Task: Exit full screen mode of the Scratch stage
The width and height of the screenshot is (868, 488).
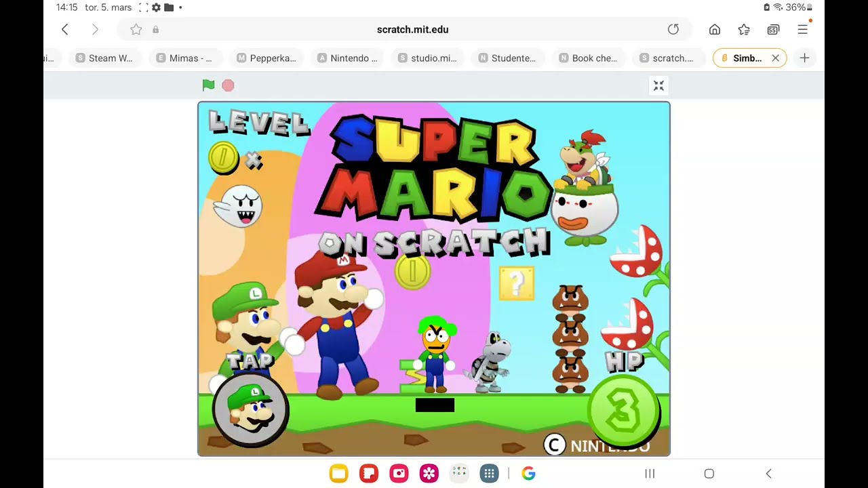Action: [x=658, y=85]
